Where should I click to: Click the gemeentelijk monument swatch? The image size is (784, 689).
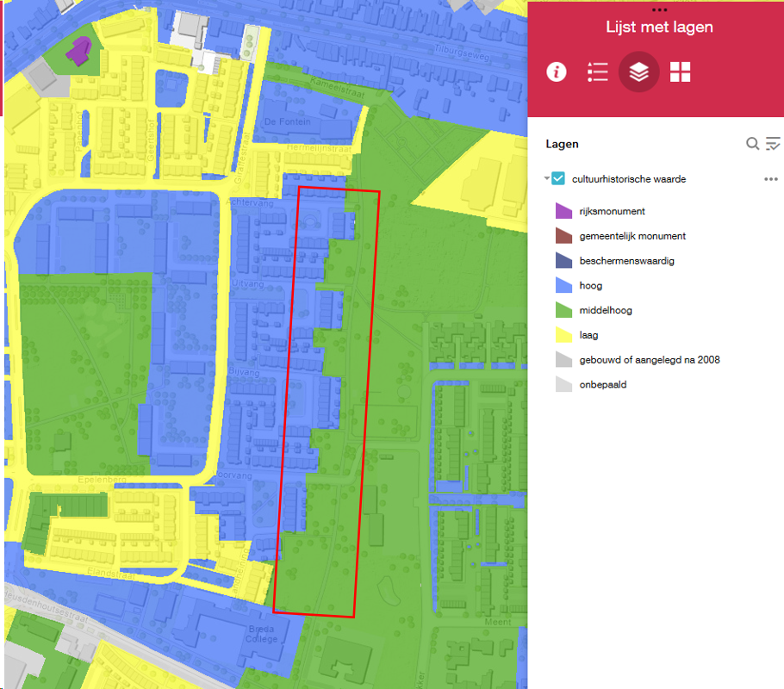(x=563, y=235)
